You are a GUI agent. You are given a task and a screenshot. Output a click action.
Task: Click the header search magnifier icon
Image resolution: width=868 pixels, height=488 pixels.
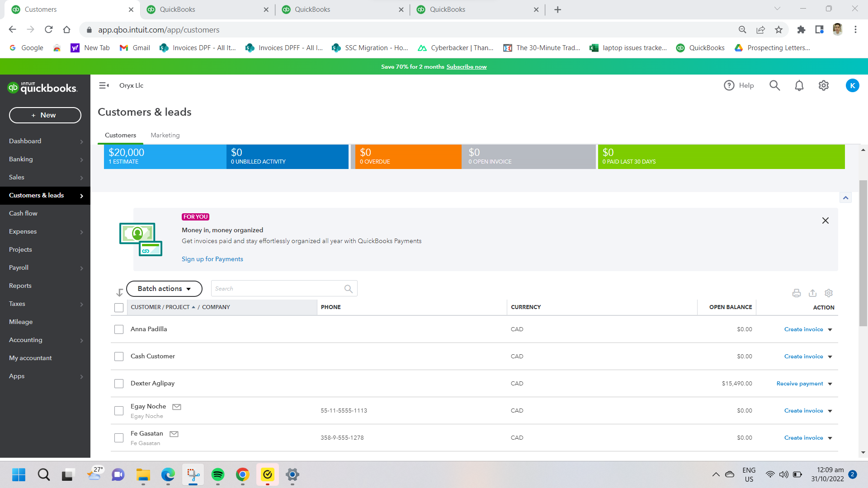tap(774, 85)
